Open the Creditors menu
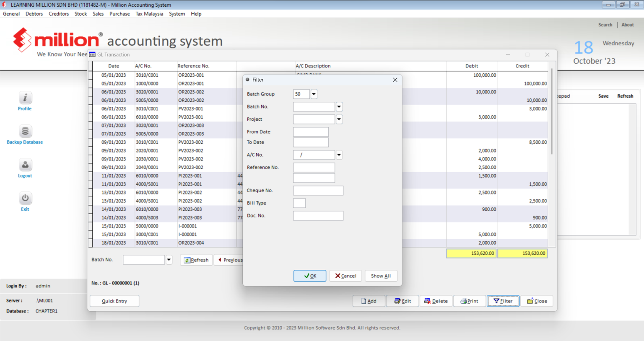Screen dimensions: 644x341 pos(59,13)
